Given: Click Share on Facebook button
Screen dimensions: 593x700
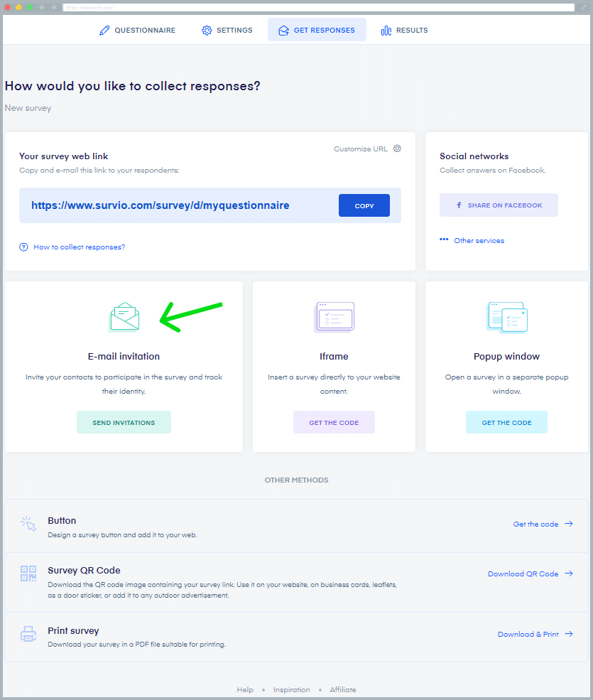Looking at the screenshot, I should coord(499,205).
